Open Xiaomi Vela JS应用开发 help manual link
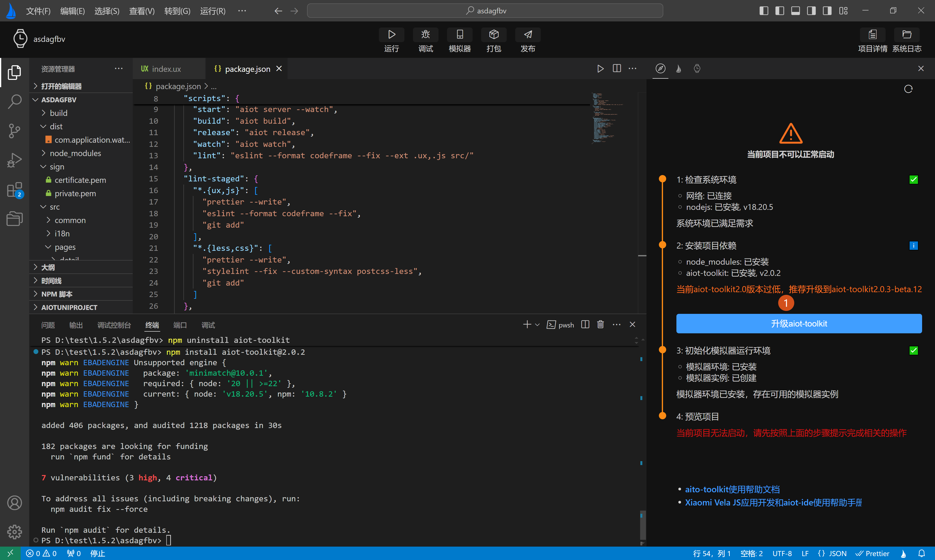The image size is (935, 560). coord(774,503)
